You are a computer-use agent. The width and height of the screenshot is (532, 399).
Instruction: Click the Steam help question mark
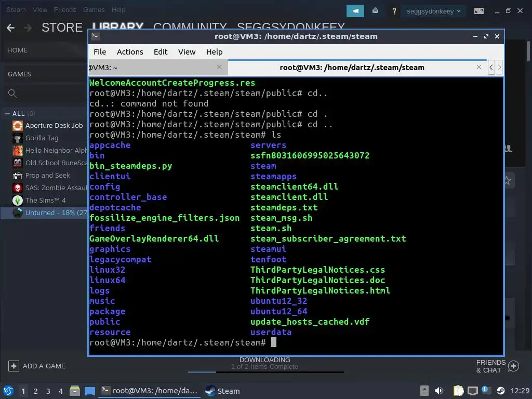394,11
